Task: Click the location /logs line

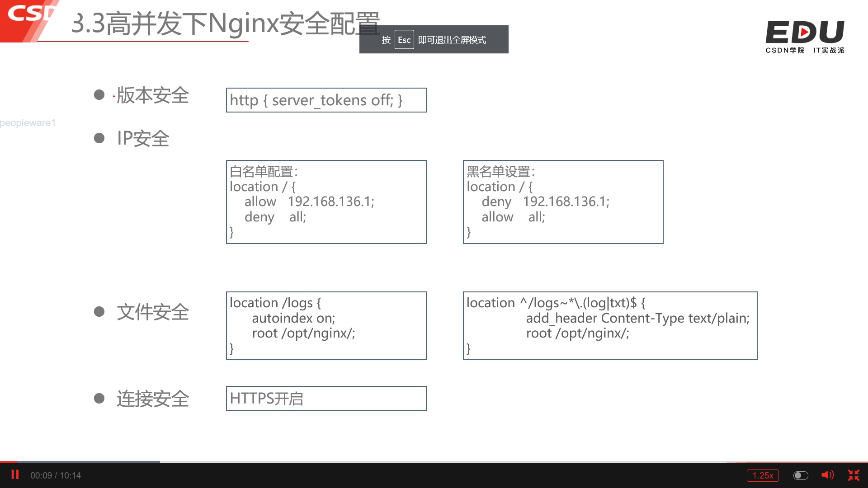Action: (275, 303)
